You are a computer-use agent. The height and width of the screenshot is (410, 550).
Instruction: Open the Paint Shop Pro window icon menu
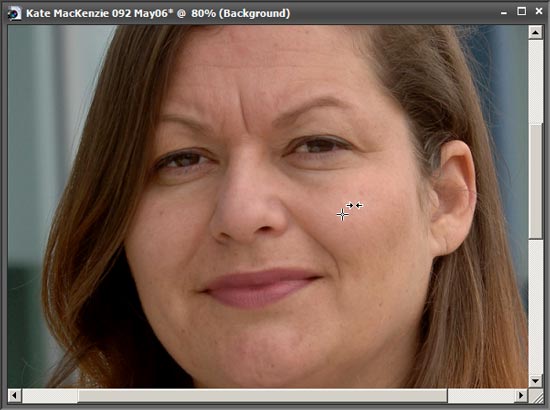click(x=14, y=14)
